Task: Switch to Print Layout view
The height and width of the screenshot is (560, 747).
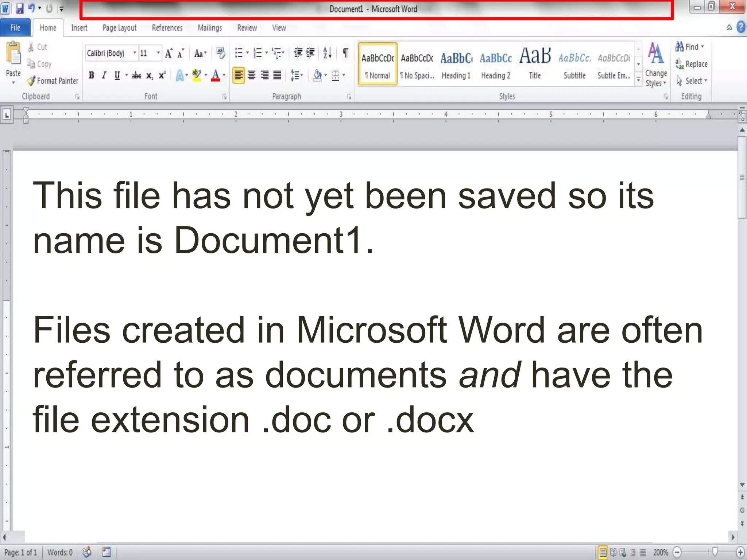Action: tap(603, 552)
